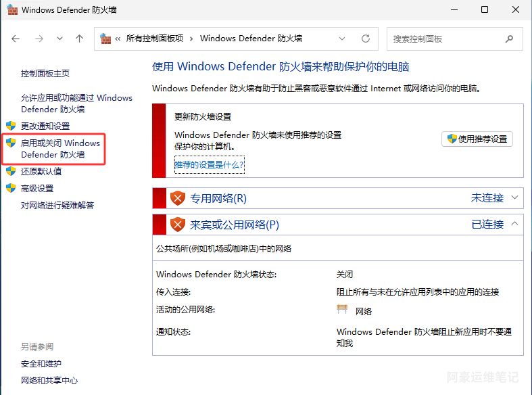The height and width of the screenshot is (395, 532).
Task: Click the back navigation arrow
Action: pyautogui.click(x=16, y=39)
